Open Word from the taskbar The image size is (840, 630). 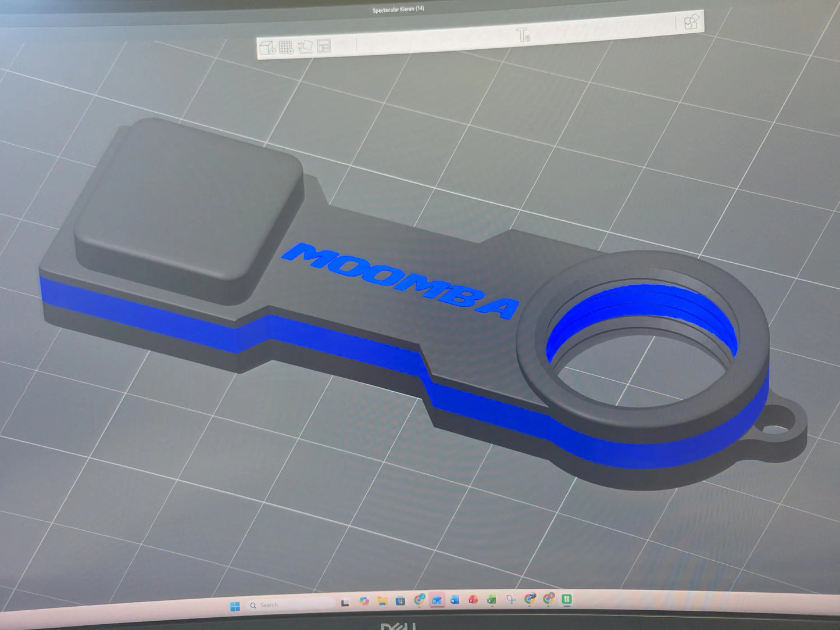click(455, 600)
